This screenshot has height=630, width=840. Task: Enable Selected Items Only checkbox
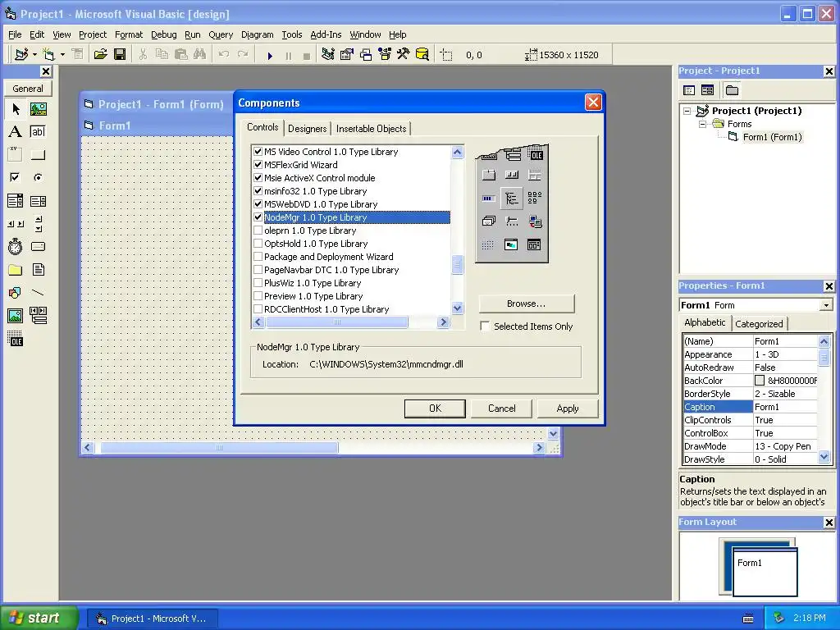pyautogui.click(x=485, y=326)
